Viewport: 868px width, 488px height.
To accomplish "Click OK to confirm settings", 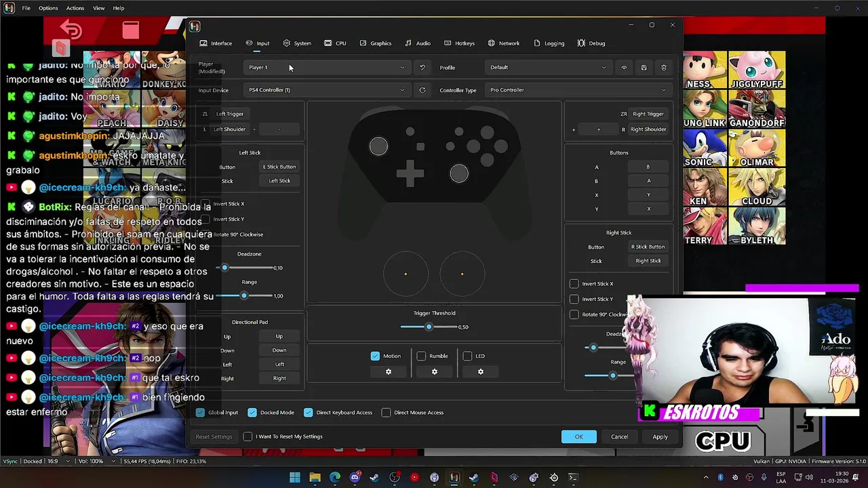I will (x=579, y=436).
